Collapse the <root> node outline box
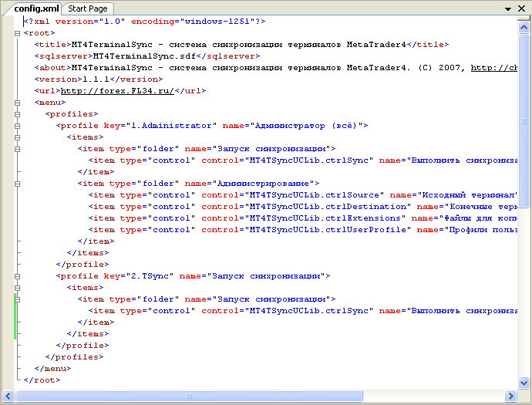The width and height of the screenshot is (532, 405). (17, 33)
